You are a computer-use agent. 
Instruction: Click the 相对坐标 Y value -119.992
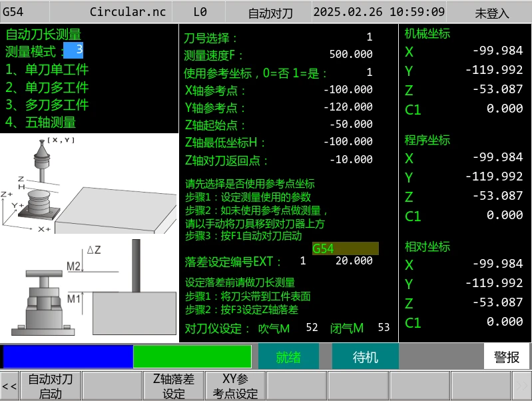494,283
